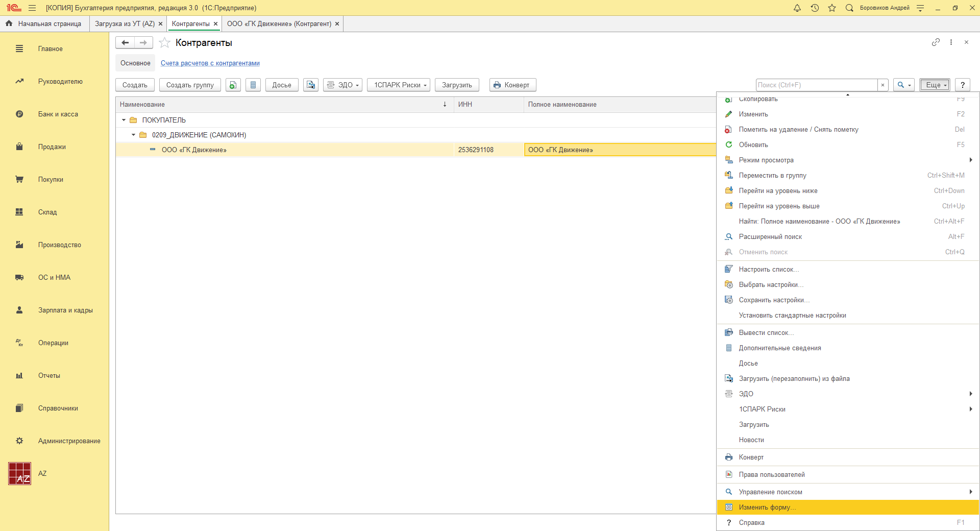Viewport: 980px width, 531px height.
Task: Open the history clock icon
Action: [815, 8]
